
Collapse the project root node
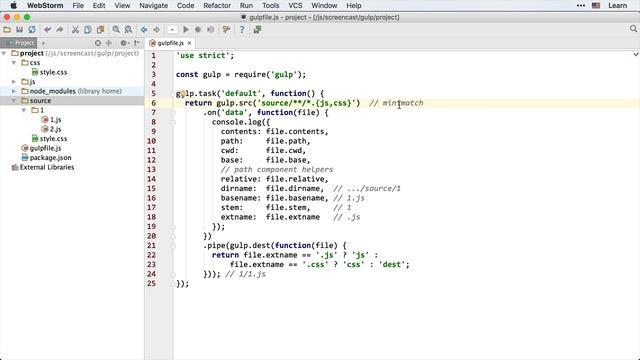[4, 53]
